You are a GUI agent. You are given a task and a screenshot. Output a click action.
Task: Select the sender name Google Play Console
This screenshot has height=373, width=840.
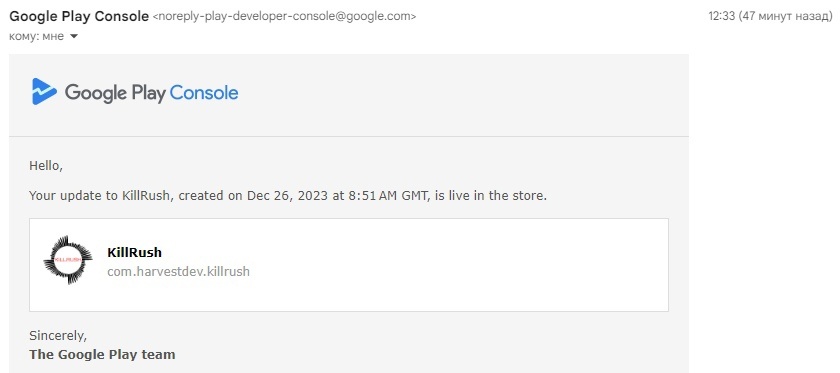(x=79, y=16)
